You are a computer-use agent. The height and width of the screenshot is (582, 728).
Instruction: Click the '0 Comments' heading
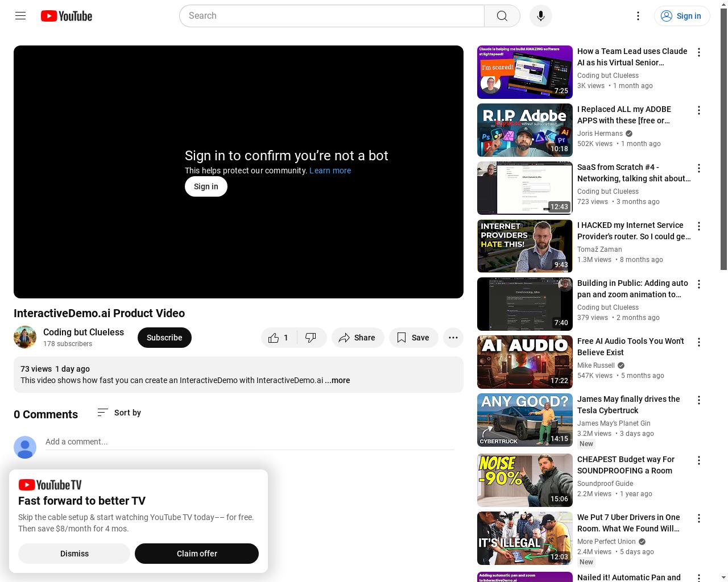click(45, 414)
